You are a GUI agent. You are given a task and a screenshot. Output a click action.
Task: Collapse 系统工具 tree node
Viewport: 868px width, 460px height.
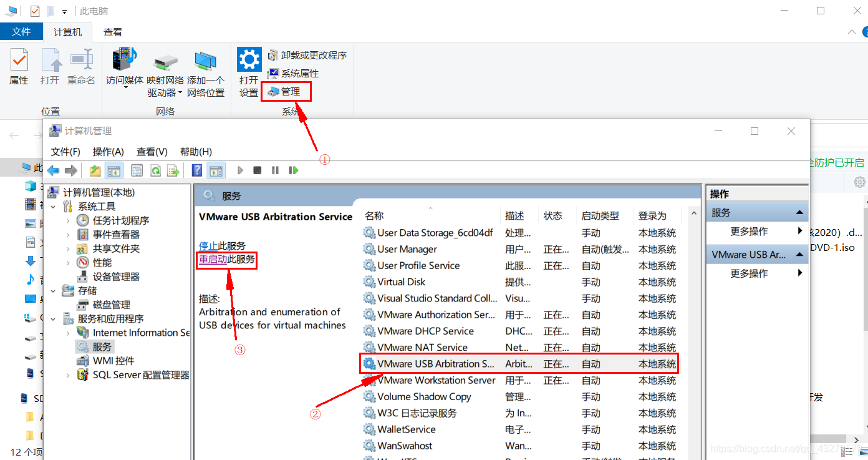tap(54, 207)
